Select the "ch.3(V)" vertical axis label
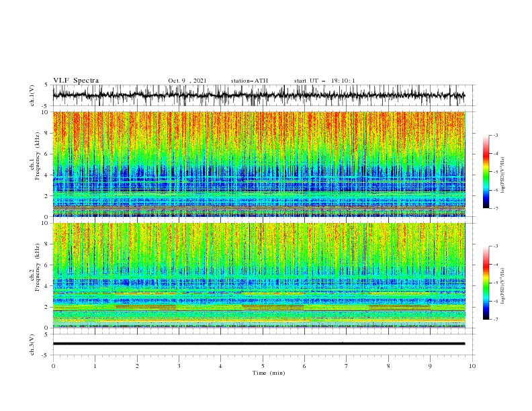 click(32, 345)
